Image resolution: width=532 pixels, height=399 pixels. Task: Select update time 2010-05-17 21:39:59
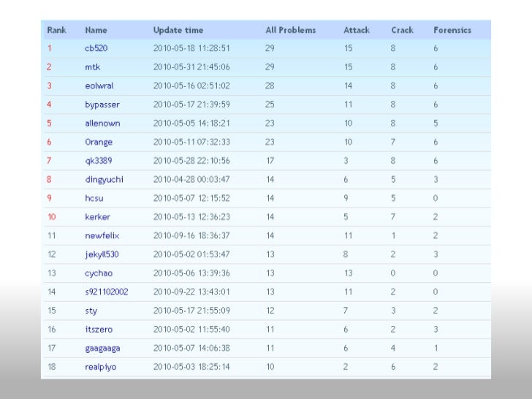[191, 104]
